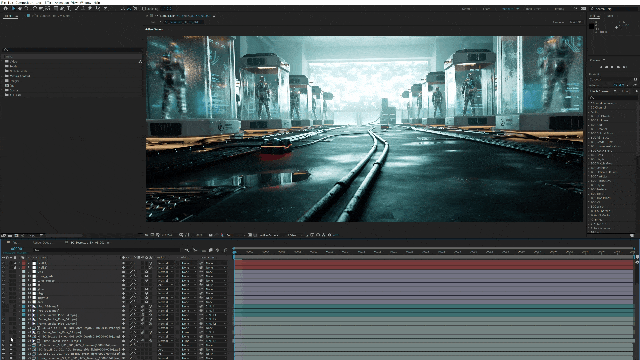Screen dimensions: 640x360
Task: Click the New Composition icon below project panel
Action: [x=17, y=235]
